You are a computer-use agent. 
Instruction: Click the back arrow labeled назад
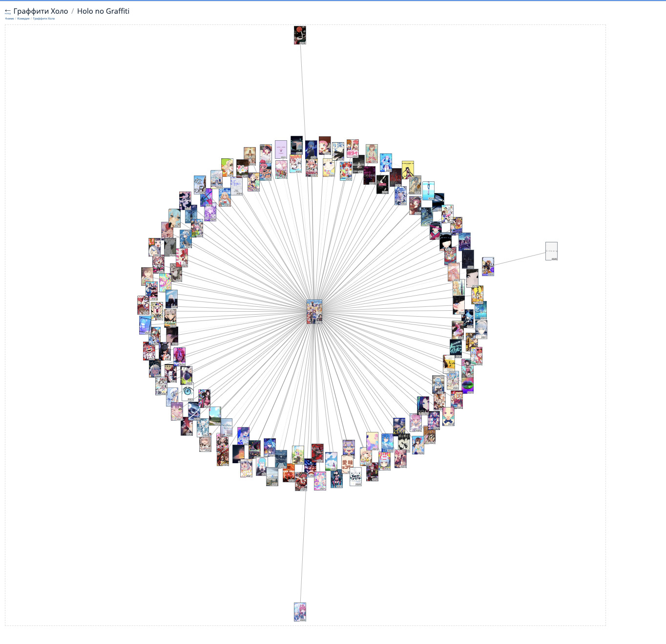[x=7, y=11]
